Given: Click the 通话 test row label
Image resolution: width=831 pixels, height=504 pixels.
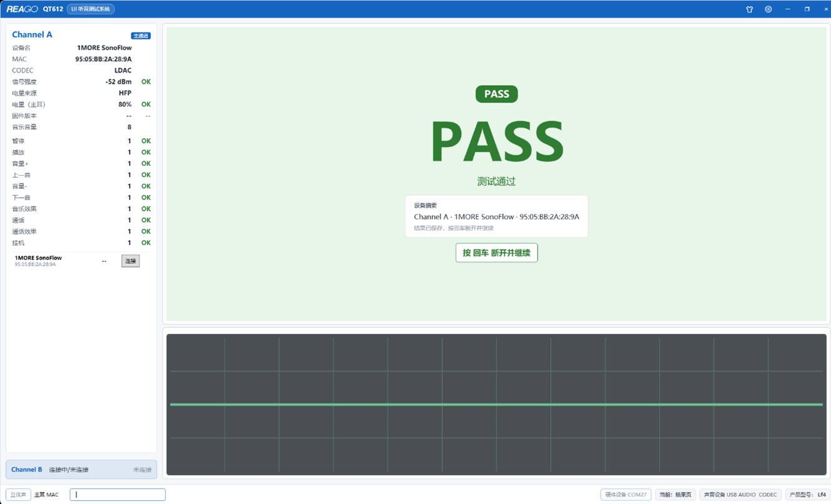Looking at the screenshot, I should (x=18, y=220).
